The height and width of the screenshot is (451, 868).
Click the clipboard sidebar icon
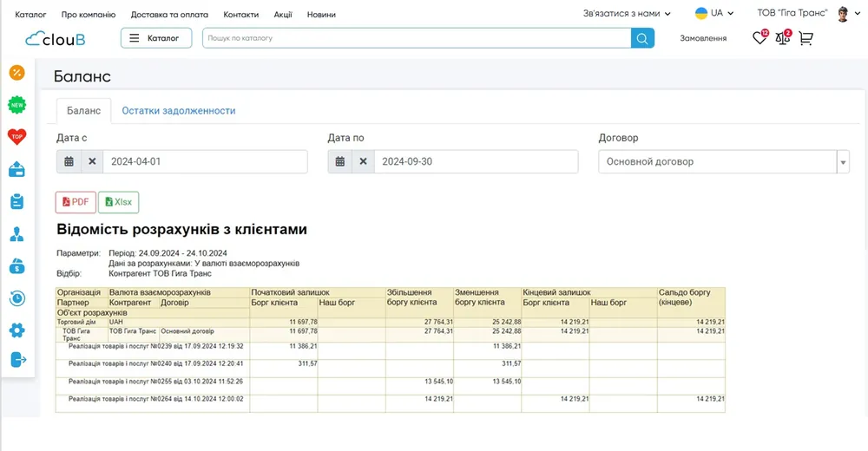(x=17, y=201)
